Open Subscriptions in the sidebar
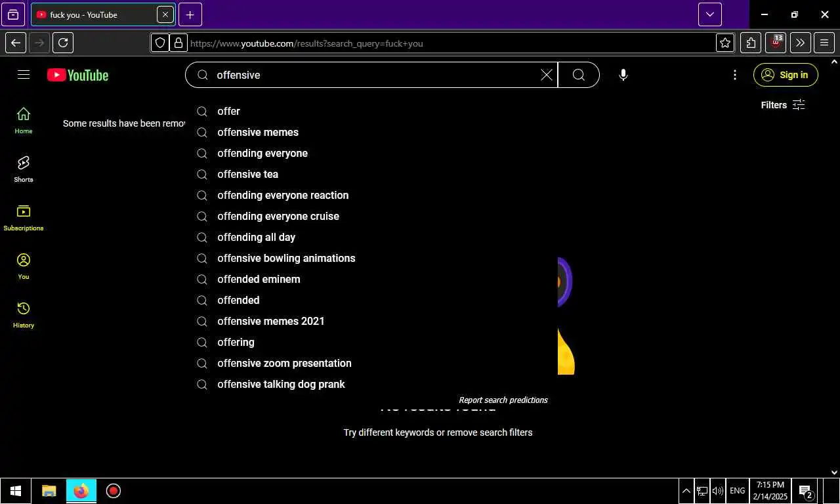The width and height of the screenshot is (840, 504). point(24,218)
